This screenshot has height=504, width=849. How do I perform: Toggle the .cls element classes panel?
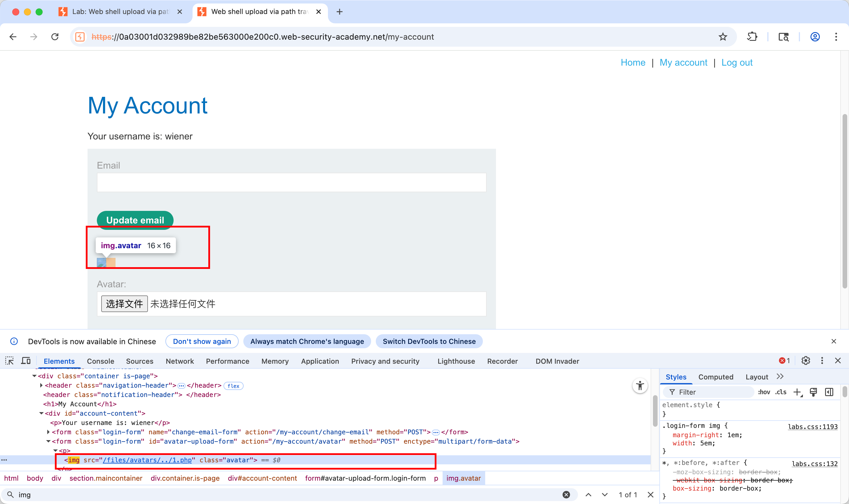pyautogui.click(x=780, y=392)
